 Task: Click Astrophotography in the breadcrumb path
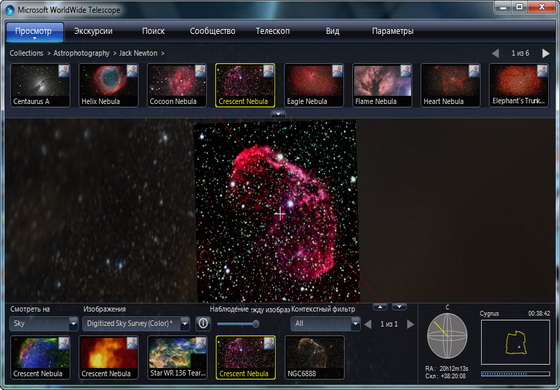[x=81, y=53]
